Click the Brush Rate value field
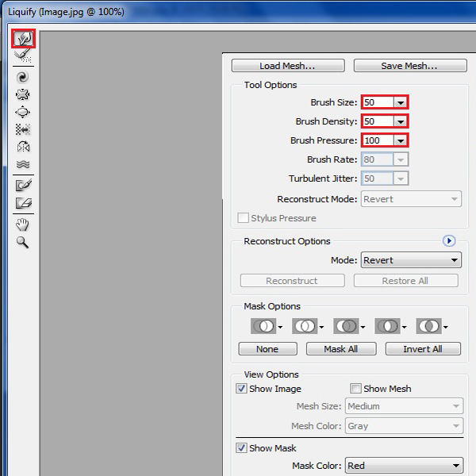Viewport: 476px width, 476px height. click(x=378, y=159)
